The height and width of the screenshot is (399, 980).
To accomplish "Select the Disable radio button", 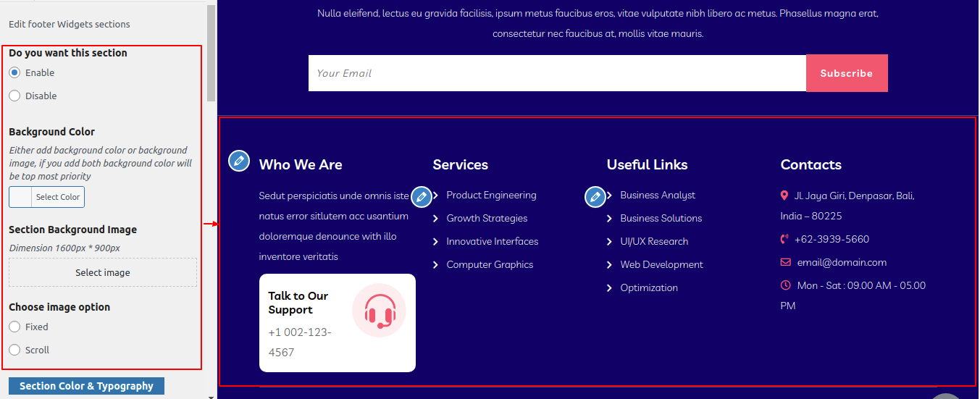I will tap(14, 96).
